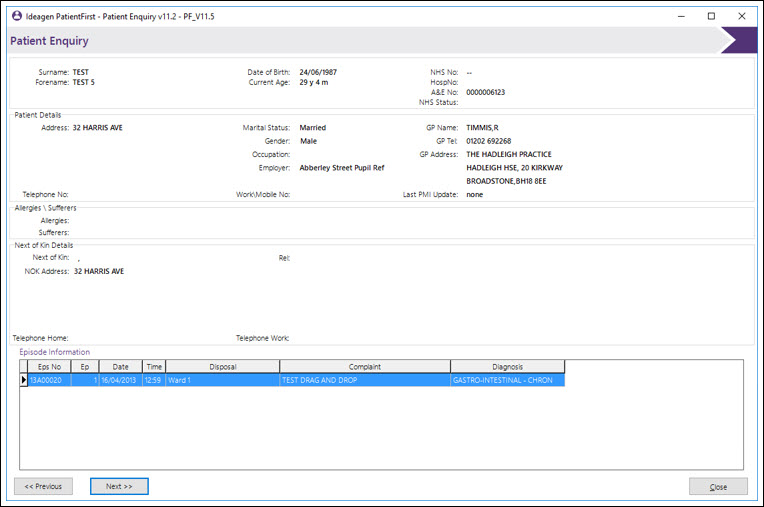
Task: Click the Time column header
Action: [x=154, y=367]
